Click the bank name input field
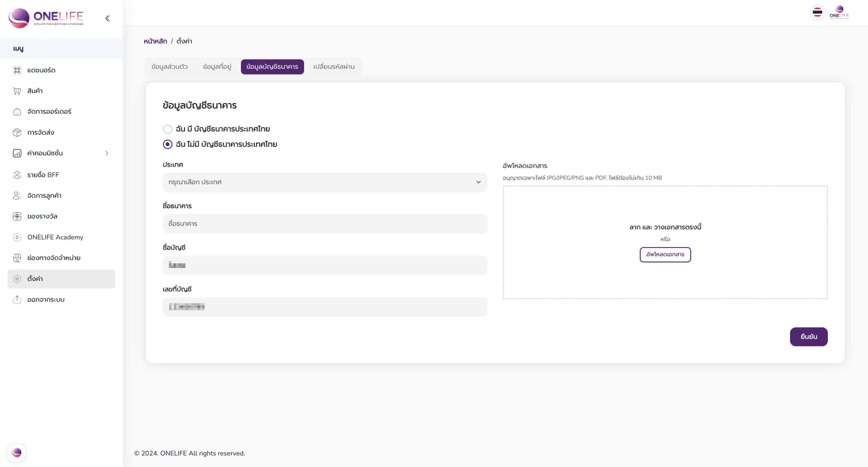This screenshot has height=467, width=868. [325, 224]
